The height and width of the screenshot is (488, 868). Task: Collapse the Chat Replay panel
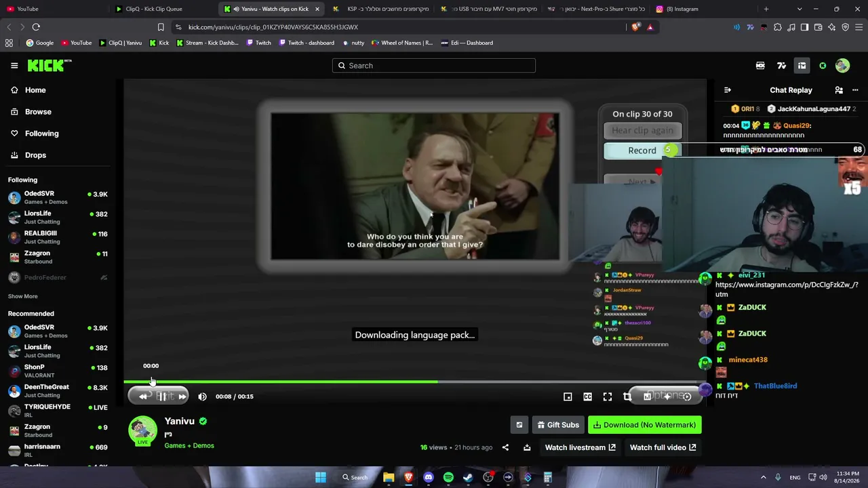click(728, 90)
